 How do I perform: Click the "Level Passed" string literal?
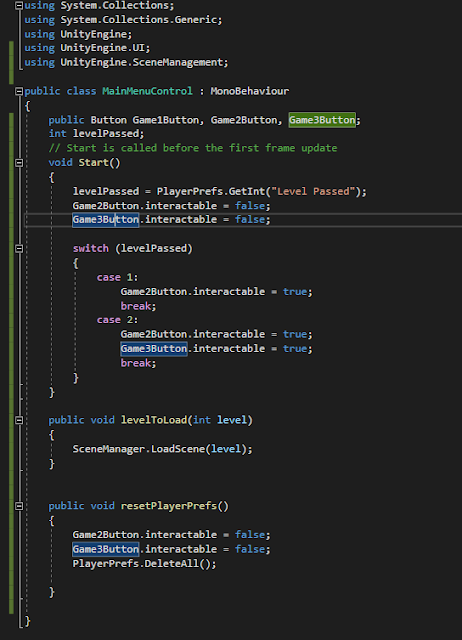pyautogui.click(x=313, y=191)
